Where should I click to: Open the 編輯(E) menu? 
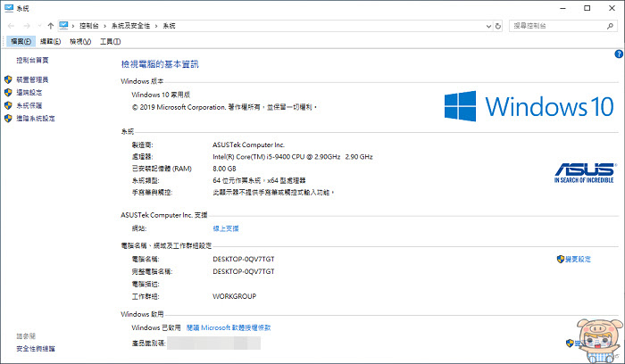tap(50, 41)
